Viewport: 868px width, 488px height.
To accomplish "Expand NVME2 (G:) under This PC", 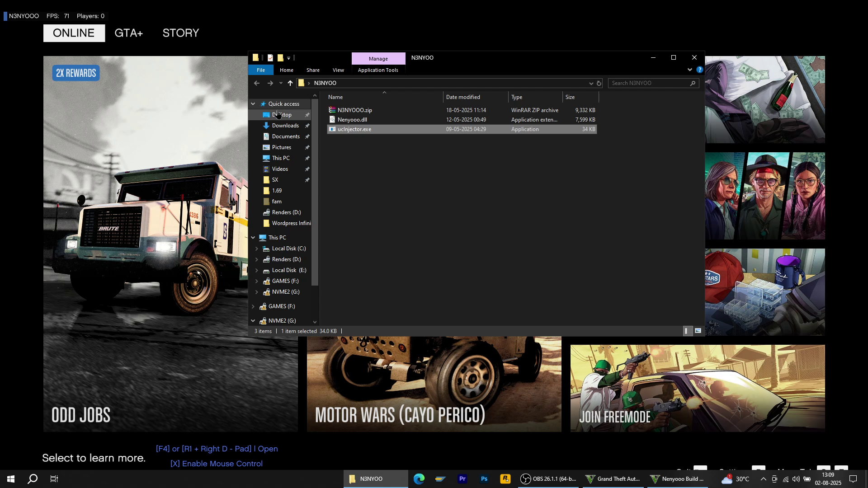I will click(x=257, y=292).
